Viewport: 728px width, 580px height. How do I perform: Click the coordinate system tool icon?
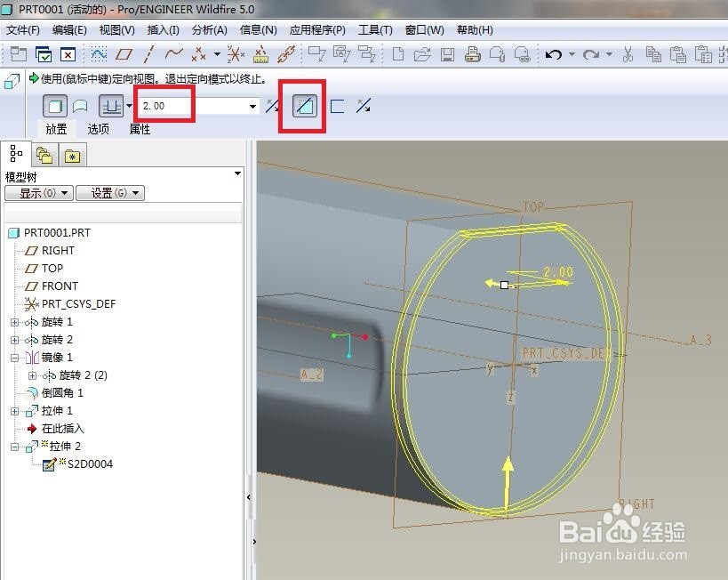pos(236,55)
